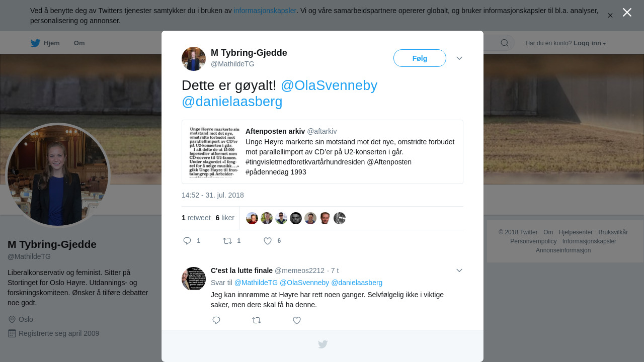This screenshot has width=644, height=362.
Task: Expand options chevron on memeos2212's reply
Action: (x=459, y=270)
